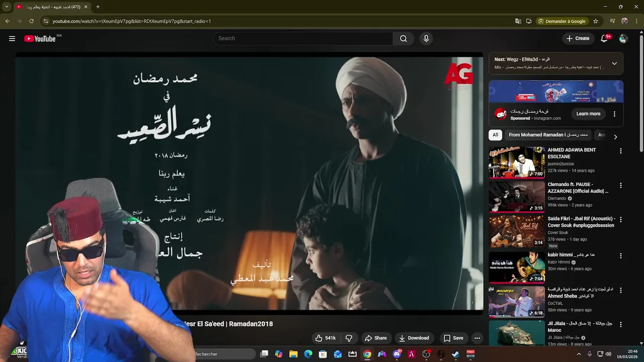The width and height of the screenshot is (644, 362).
Task: Open AHMED ADAWIA BENT ESOLTANE thumbnail
Action: (x=517, y=162)
